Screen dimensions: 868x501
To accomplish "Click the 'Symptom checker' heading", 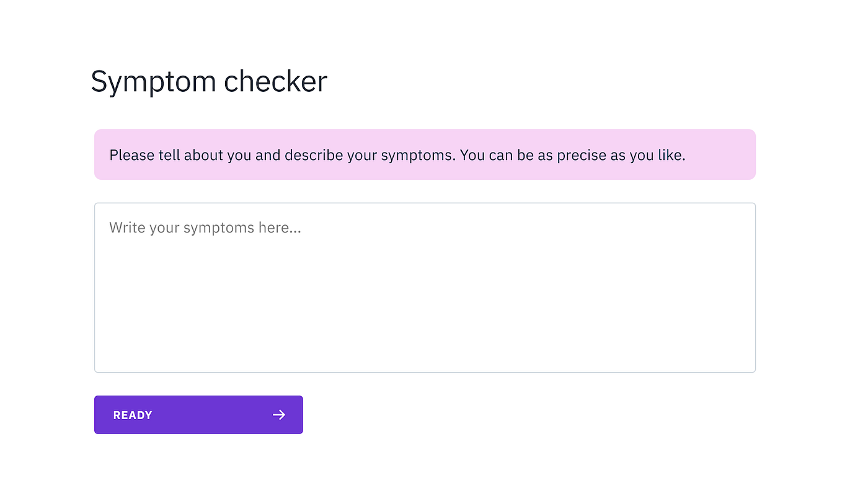I will (208, 81).
